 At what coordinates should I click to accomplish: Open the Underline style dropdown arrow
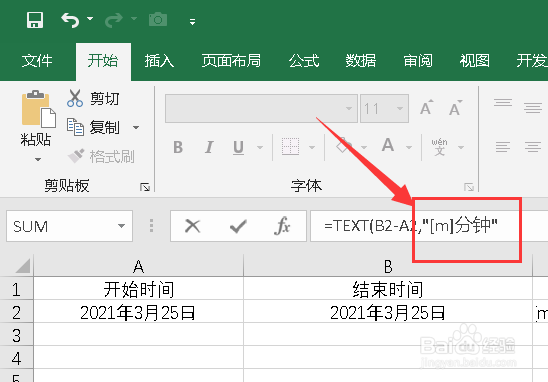click(260, 147)
